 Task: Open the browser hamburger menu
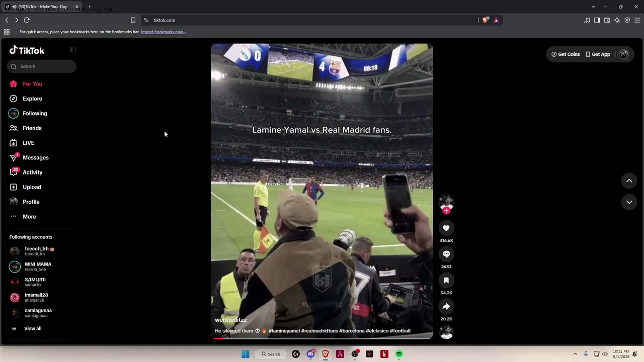[637, 20]
